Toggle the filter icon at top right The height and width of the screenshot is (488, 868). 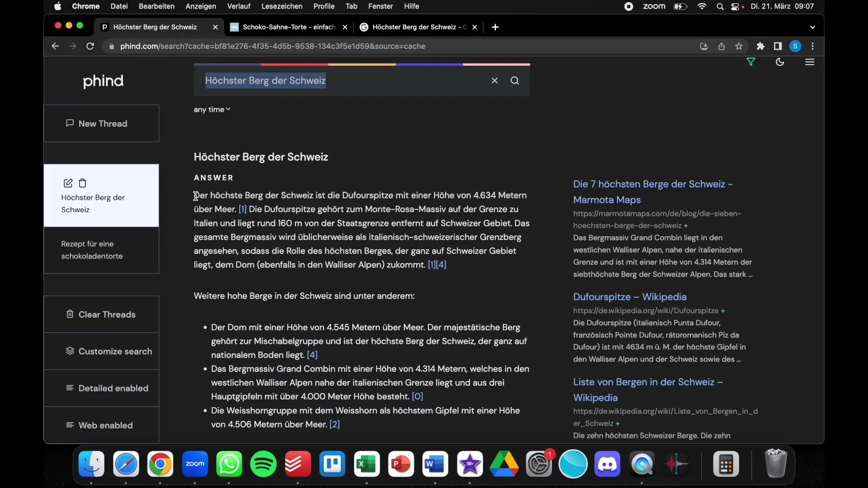click(x=750, y=62)
